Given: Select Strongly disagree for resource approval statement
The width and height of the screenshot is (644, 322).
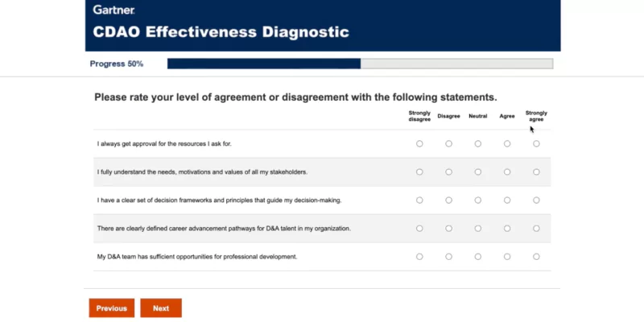Looking at the screenshot, I should [419, 144].
